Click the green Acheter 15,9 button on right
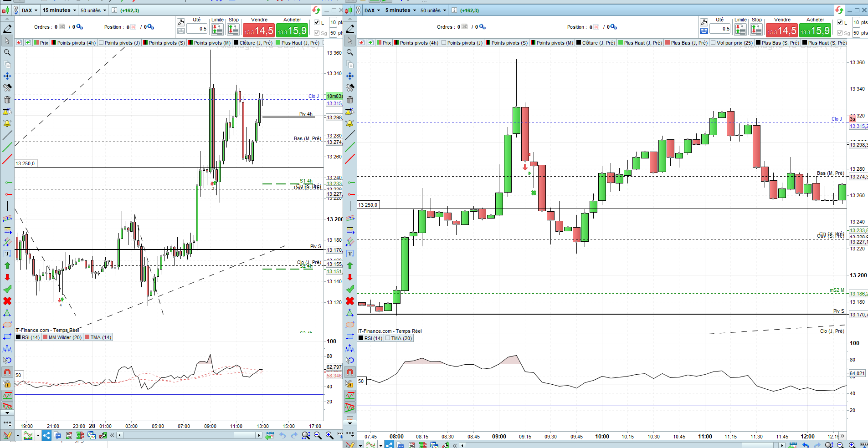868x448 pixels. pyautogui.click(x=815, y=31)
